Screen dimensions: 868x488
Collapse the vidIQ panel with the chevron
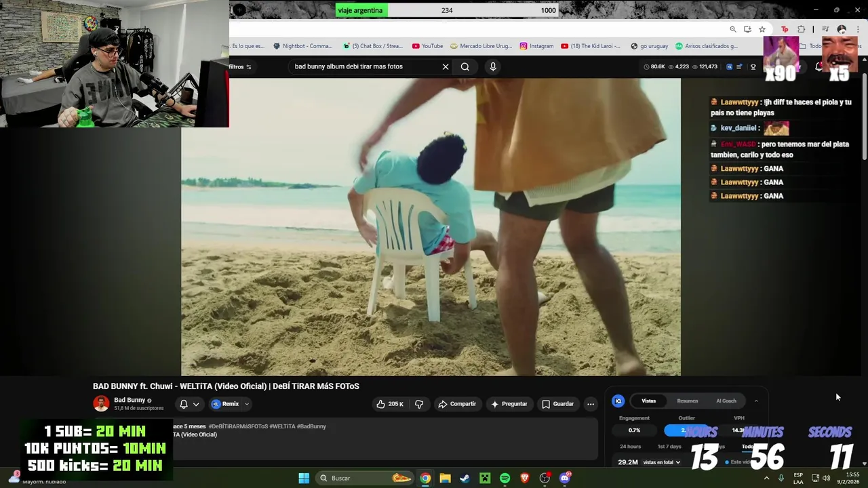click(756, 401)
